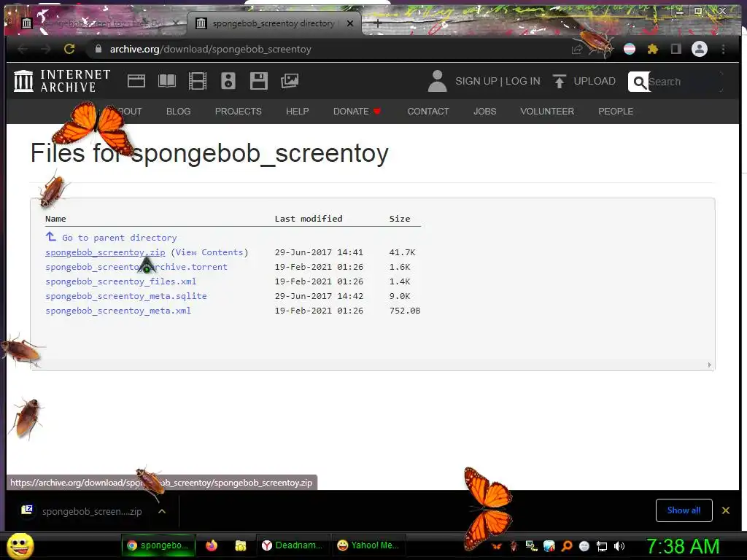This screenshot has width=747, height=560.
Task: Download spongebob_screentoy.zip file link
Action: point(105,252)
